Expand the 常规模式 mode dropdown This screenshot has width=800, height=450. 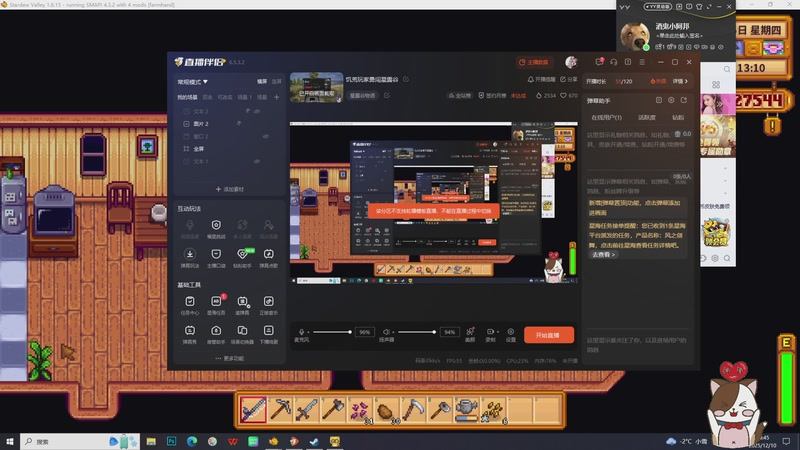[192, 82]
